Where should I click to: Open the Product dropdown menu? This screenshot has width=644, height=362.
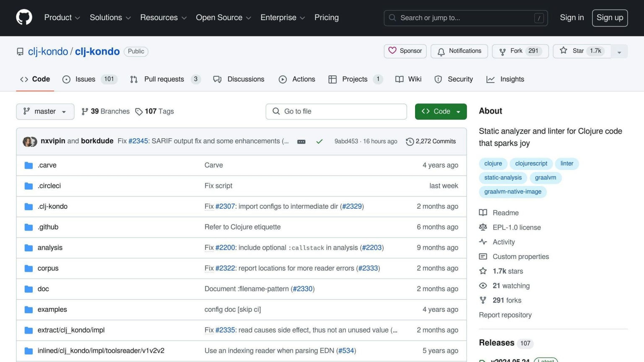click(x=62, y=18)
